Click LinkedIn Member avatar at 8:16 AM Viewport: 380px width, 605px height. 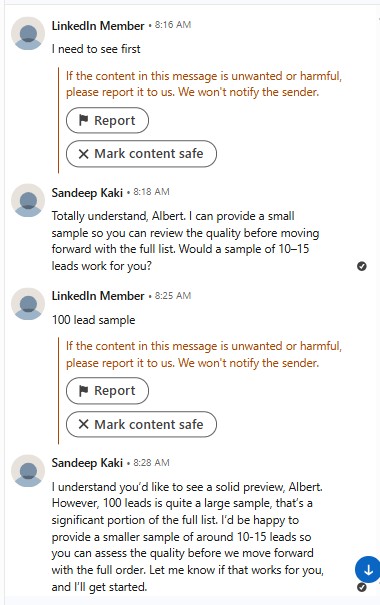coord(28,34)
